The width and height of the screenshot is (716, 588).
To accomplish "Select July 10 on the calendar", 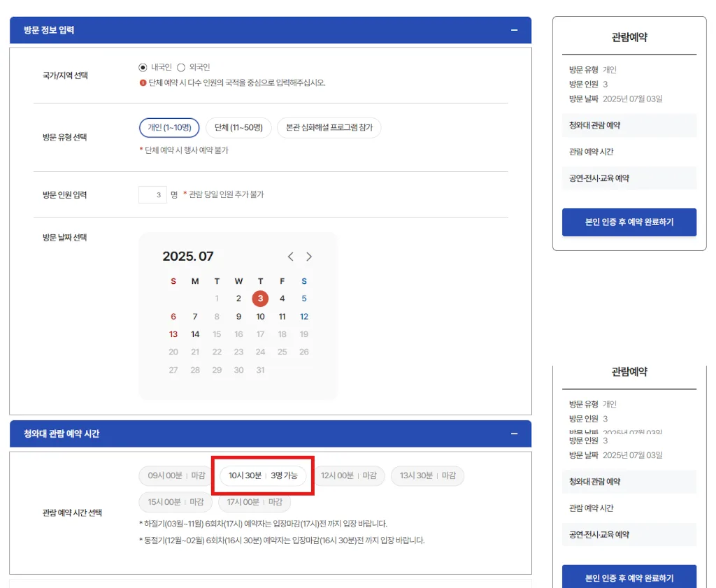I will click(260, 316).
